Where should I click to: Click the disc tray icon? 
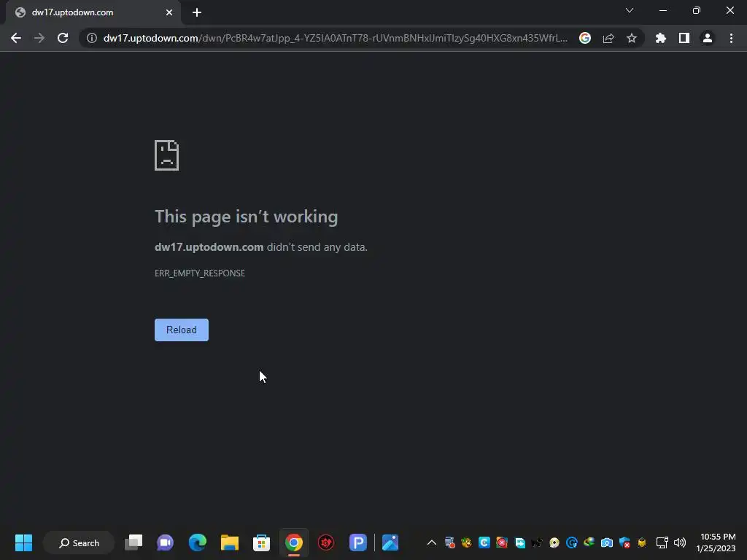[554, 542]
